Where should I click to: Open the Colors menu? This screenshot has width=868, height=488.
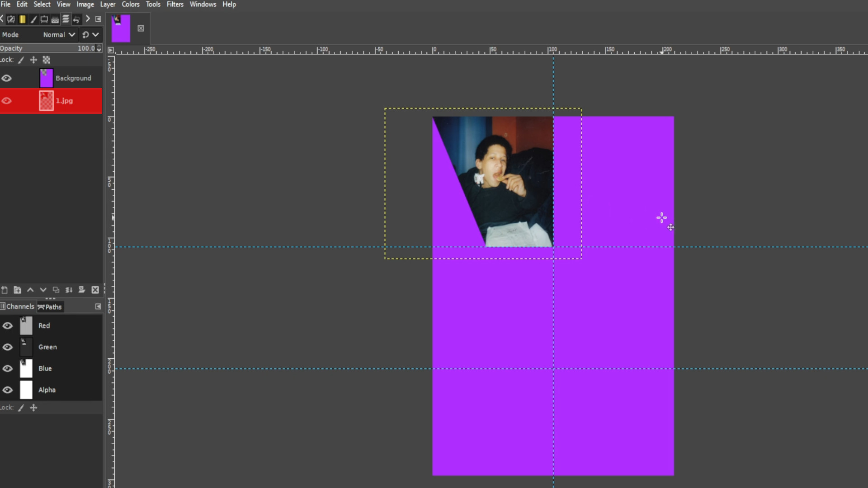point(131,4)
